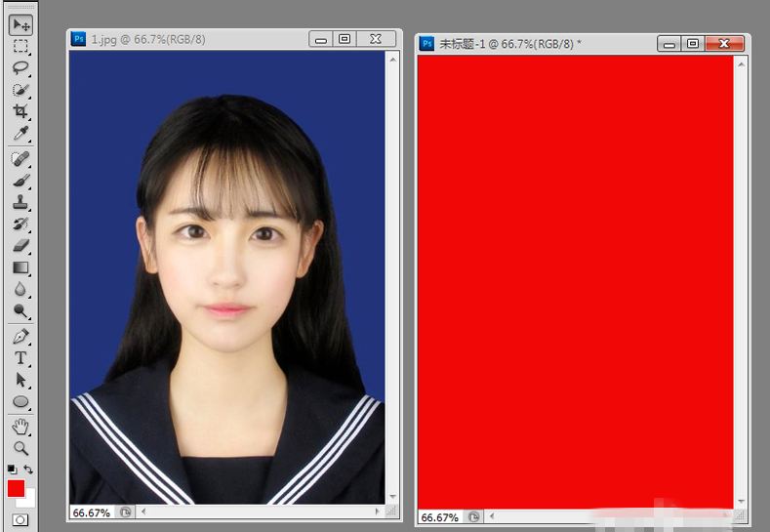Select the Hand tool
Viewport: 770px width, 532px height.
tap(20, 427)
